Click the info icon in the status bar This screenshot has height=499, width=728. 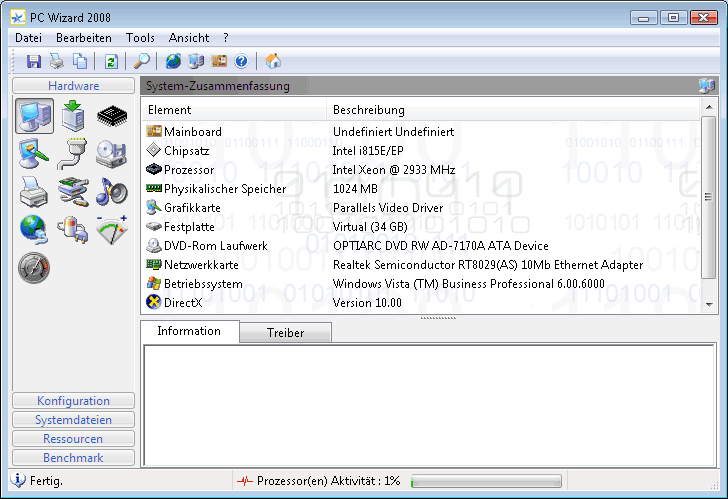click(x=18, y=480)
